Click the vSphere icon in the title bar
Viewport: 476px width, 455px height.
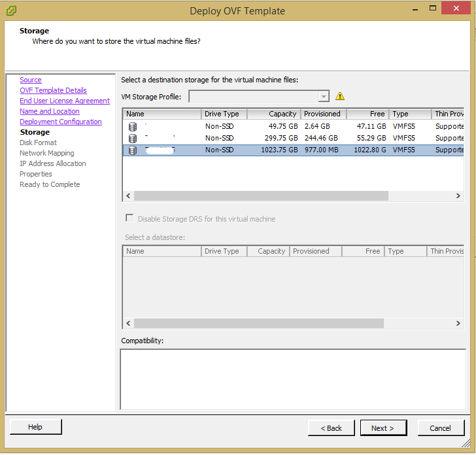pyautogui.click(x=11, y=11)
